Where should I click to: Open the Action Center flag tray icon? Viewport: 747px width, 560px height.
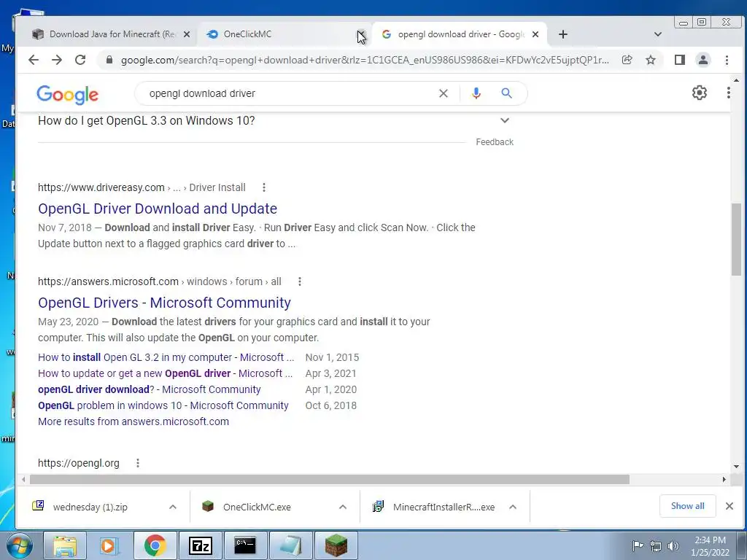[x=638, y=545]
